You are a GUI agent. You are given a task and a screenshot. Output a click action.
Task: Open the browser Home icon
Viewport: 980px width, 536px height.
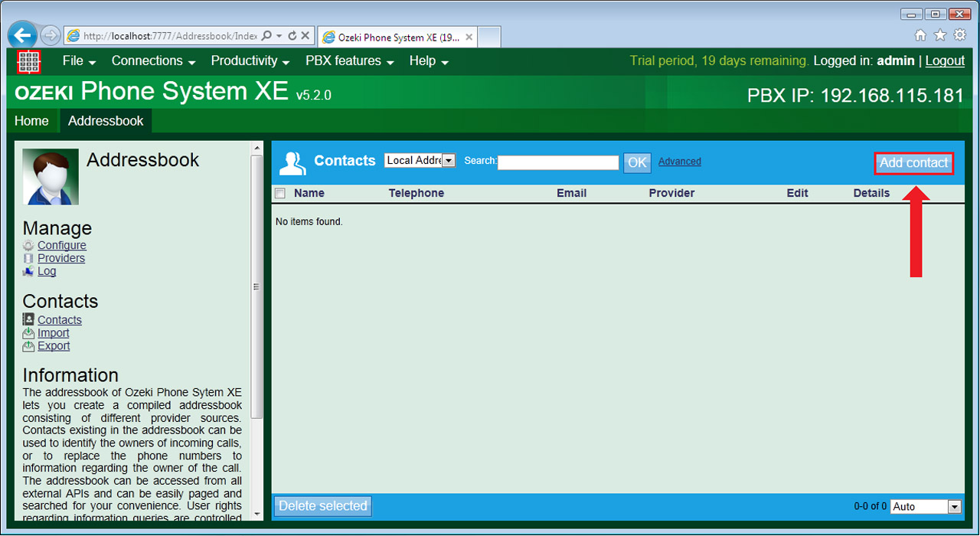click(920, 35)
